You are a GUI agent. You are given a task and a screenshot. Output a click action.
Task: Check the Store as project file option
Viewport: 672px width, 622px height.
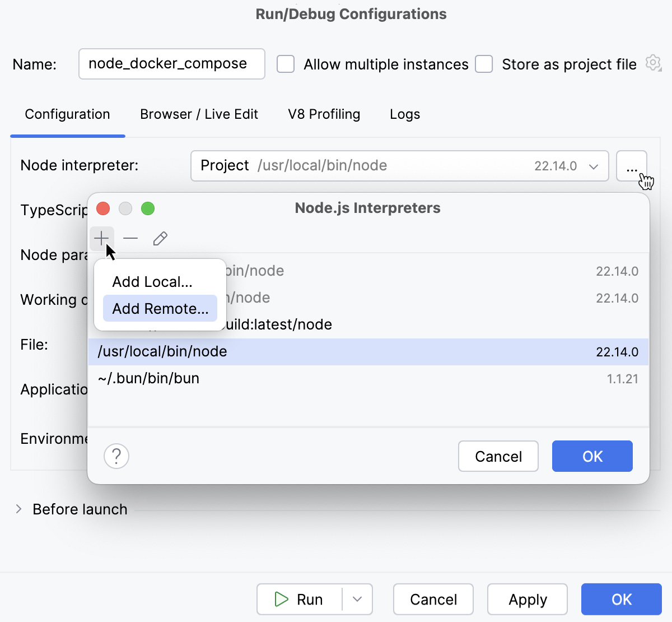click(x=484, y=64)
